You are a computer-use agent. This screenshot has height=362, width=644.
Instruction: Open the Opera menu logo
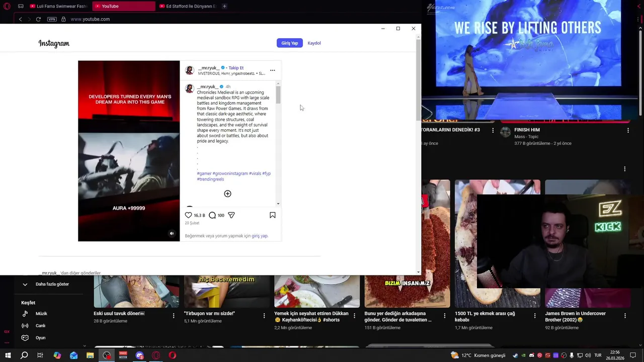click(x=7, y=6)
